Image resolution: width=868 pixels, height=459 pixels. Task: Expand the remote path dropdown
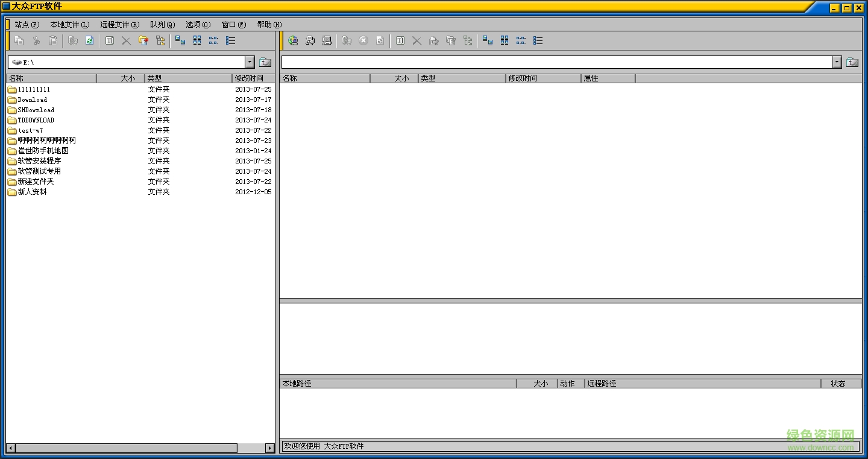tap(837, 62)
